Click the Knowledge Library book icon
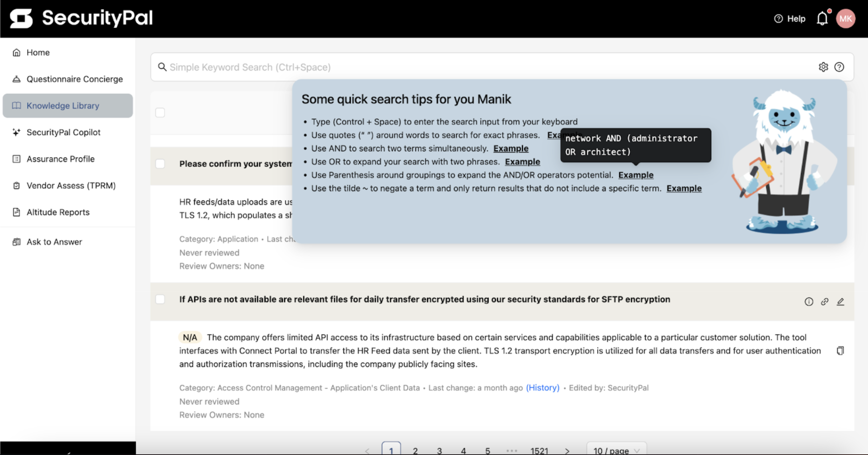The width and height of the screenshot is (868, 455). tap(16, 105)
